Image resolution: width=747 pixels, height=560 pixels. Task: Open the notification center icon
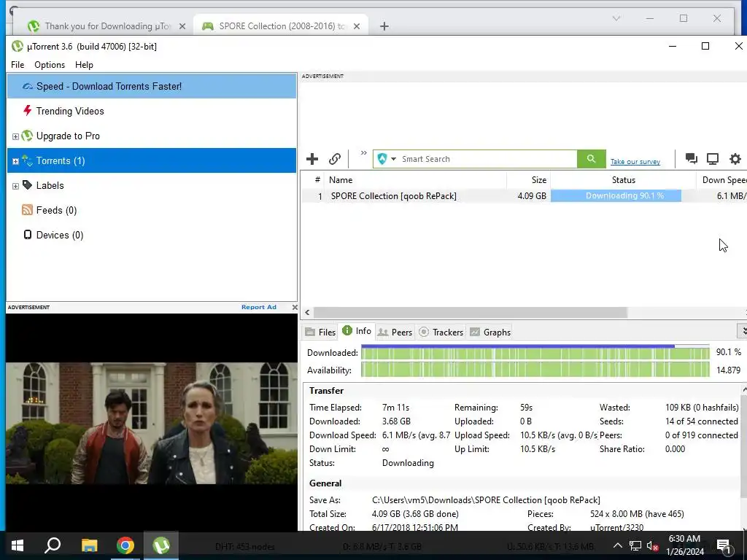tap(724, 546)
